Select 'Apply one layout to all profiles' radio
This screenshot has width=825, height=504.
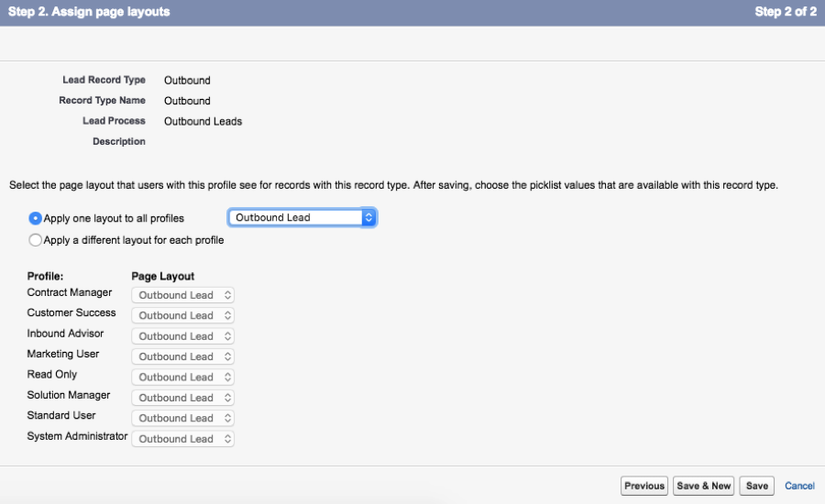pyautogui.click(x=36, y=218)
